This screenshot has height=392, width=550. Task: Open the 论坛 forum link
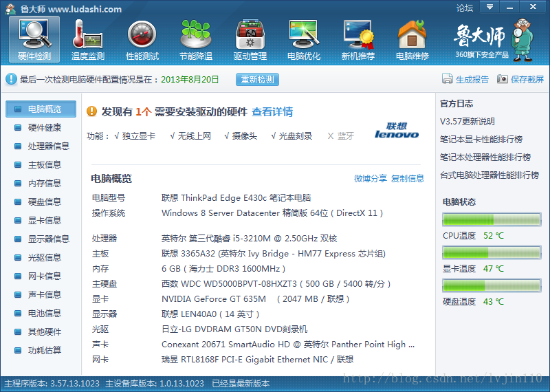(465, 8)
